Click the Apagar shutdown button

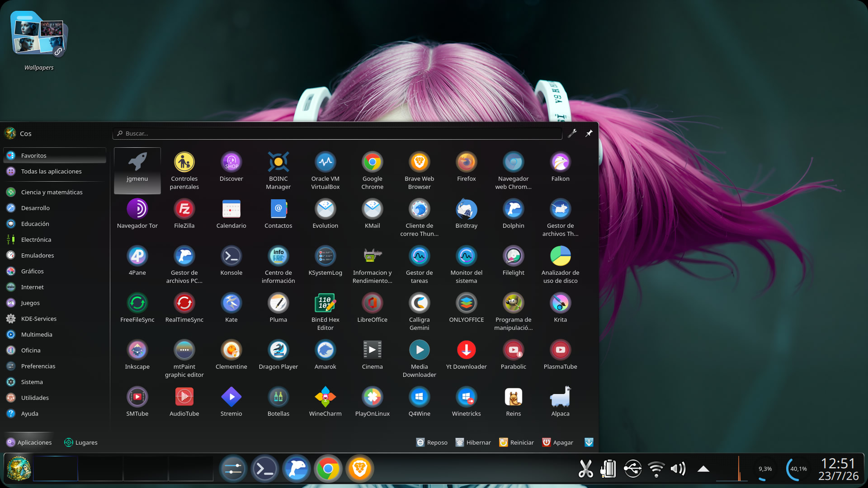click(557, 442)
